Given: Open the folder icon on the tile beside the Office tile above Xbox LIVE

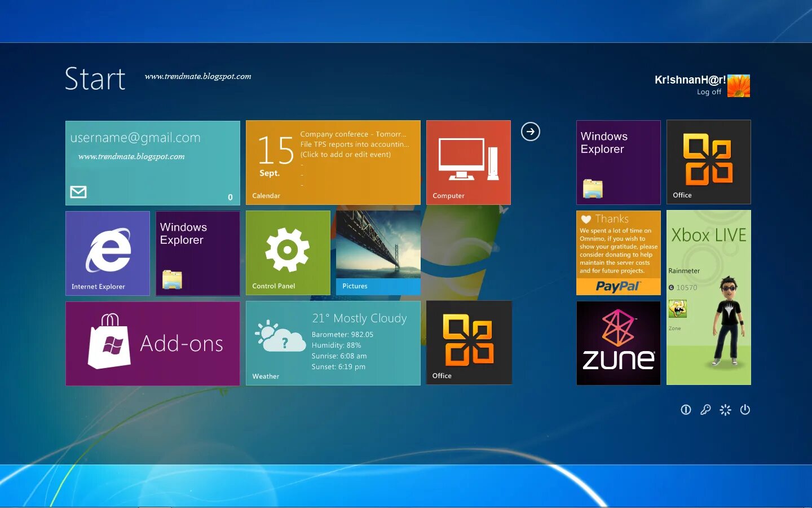Looking at the screenshot, I should (x=593, y=189).
